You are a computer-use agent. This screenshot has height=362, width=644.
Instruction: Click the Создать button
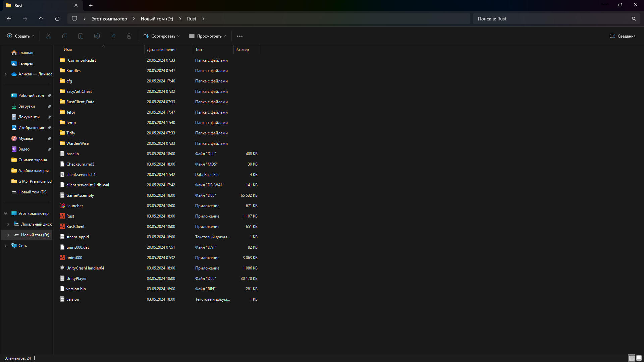click(x=20, y=36)
